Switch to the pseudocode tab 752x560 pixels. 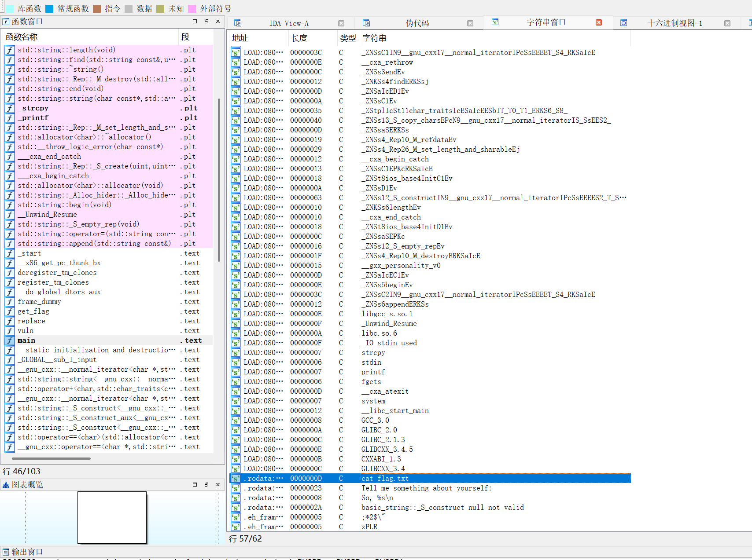(x=417, y=23)
